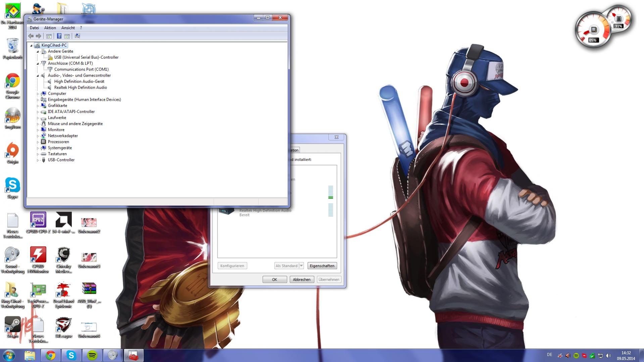Open Origin desktop shortcut
The height and width of the screenshot is (362, 644).
pyautogui.click(x=12, y=153)
